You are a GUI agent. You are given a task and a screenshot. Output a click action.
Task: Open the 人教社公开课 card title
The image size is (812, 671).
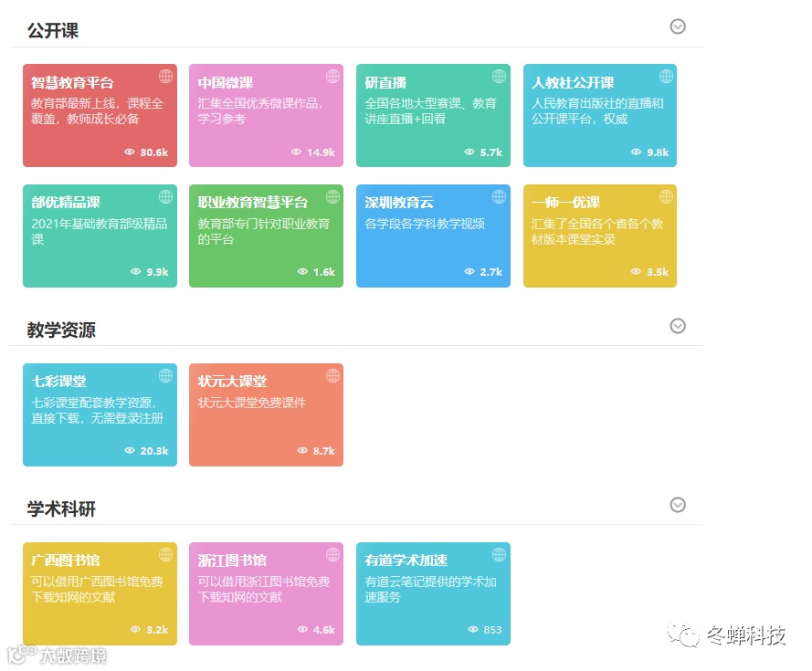(573, 82)
